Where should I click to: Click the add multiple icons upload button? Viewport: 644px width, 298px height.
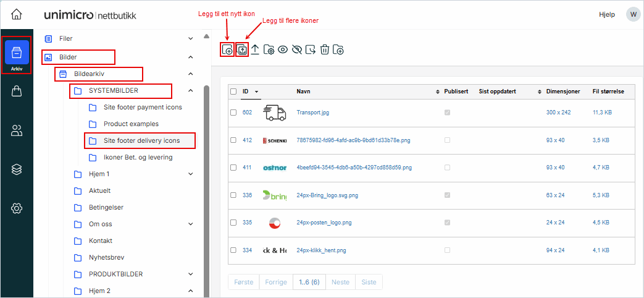coord(242,50)
